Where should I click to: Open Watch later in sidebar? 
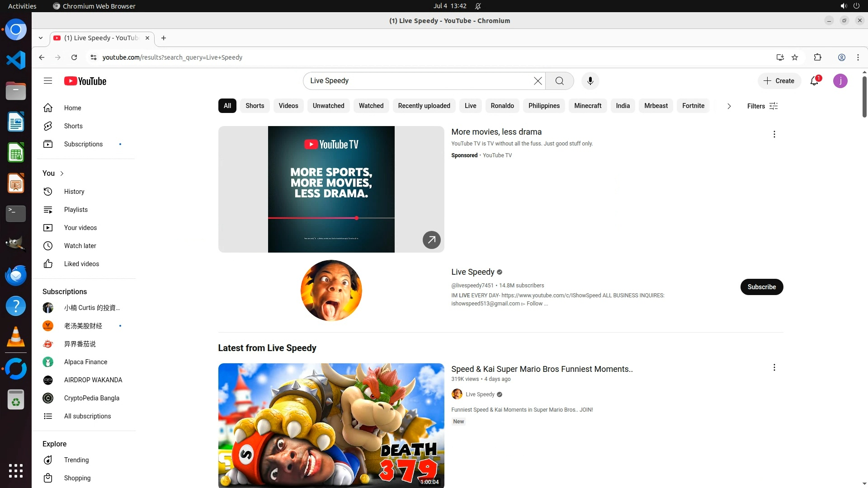coord(80,246)
